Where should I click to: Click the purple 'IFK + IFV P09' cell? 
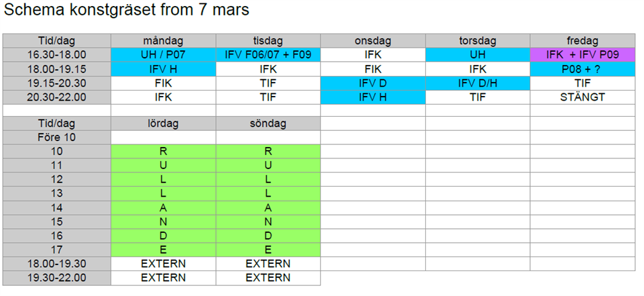point(582,55)
